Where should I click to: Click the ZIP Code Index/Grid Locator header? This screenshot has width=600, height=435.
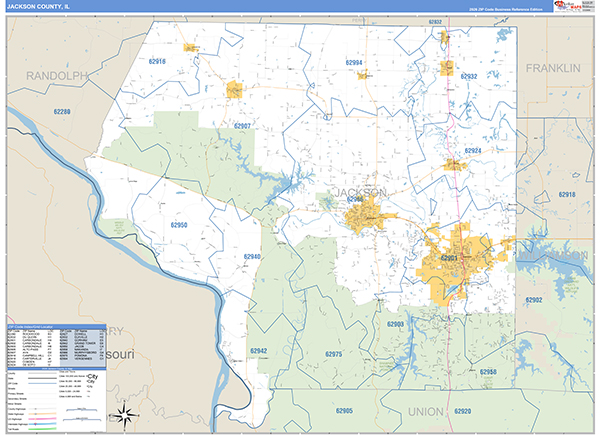tap(57, 327)
